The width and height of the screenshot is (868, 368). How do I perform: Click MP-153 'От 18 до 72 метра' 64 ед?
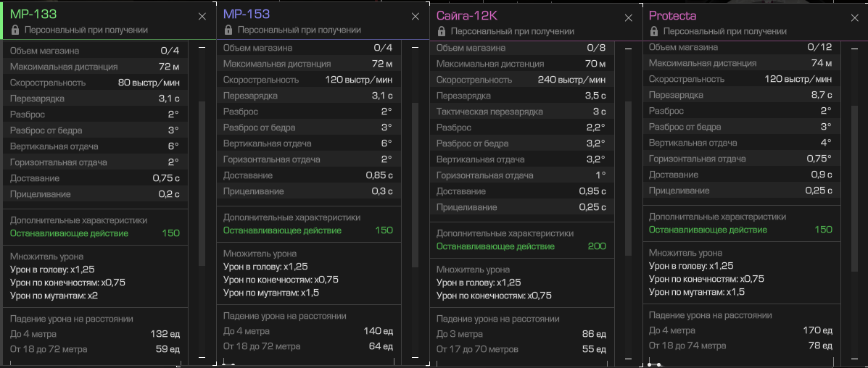[307, 347]
